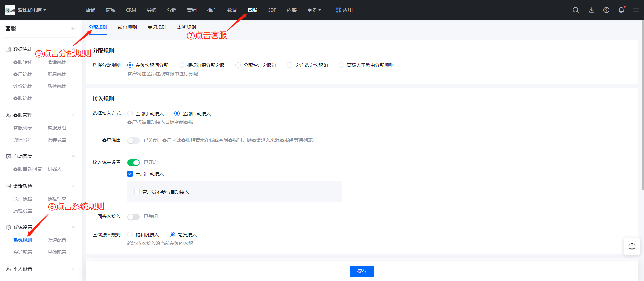Image resolution: width=644 pixels, height=281 pixels.
Task: Open 其他配置 in sidebar
Action: [57, 252]
